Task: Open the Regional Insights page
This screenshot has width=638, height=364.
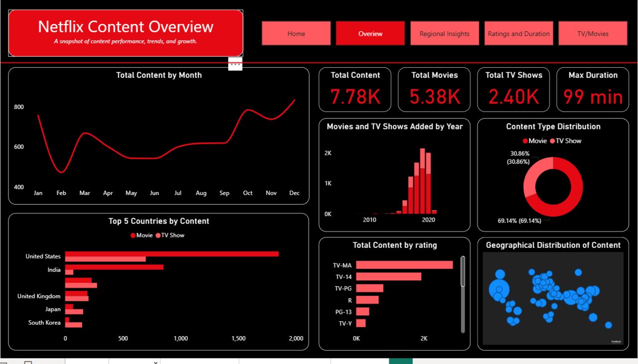Action: tap(445, 33)
